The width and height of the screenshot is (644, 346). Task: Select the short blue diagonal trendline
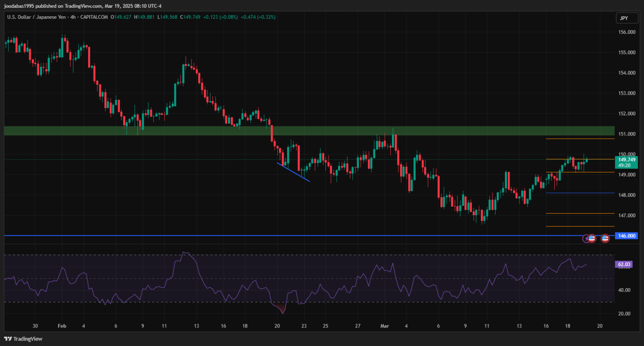[293, 172]
